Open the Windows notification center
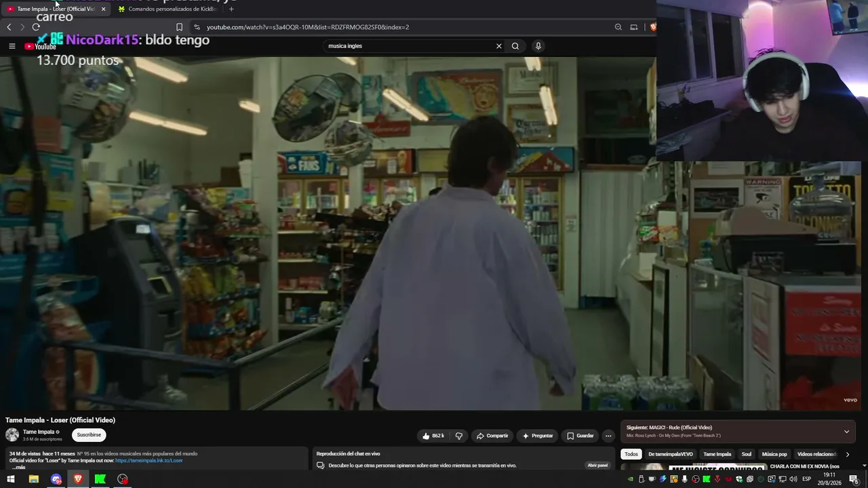 click(854, 479)
